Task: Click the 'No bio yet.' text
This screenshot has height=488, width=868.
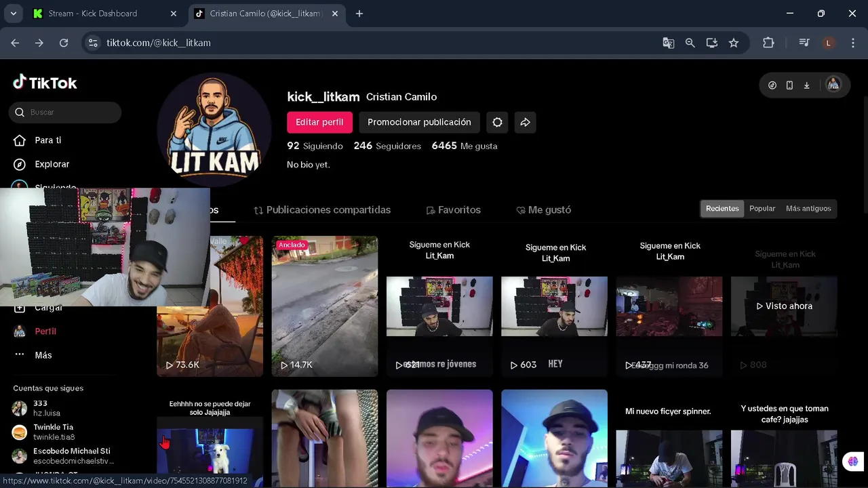Action: click(309, 165)
